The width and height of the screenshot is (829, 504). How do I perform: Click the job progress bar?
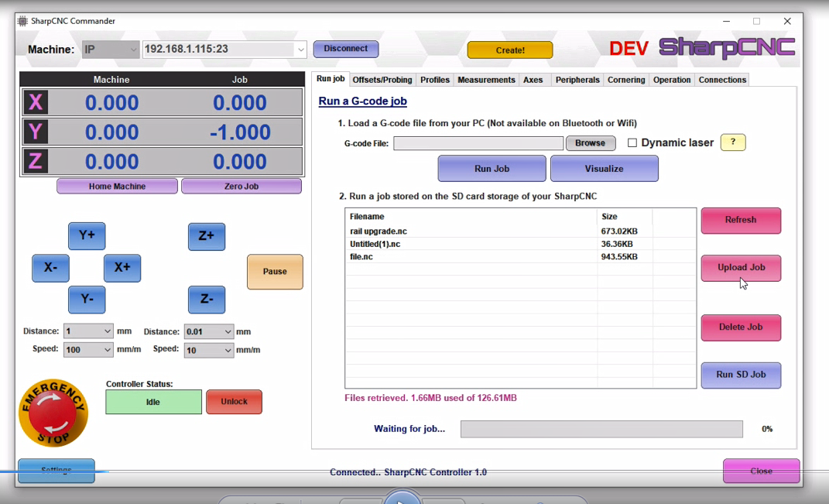pyautogui.click(x=601, y=429)
